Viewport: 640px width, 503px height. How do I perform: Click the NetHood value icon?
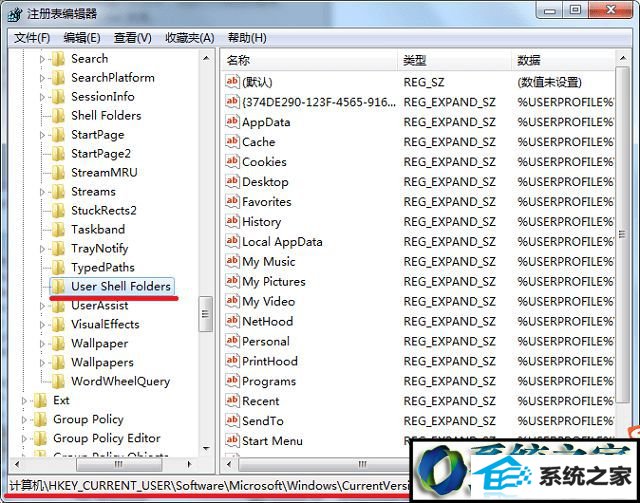coord(232,321)
